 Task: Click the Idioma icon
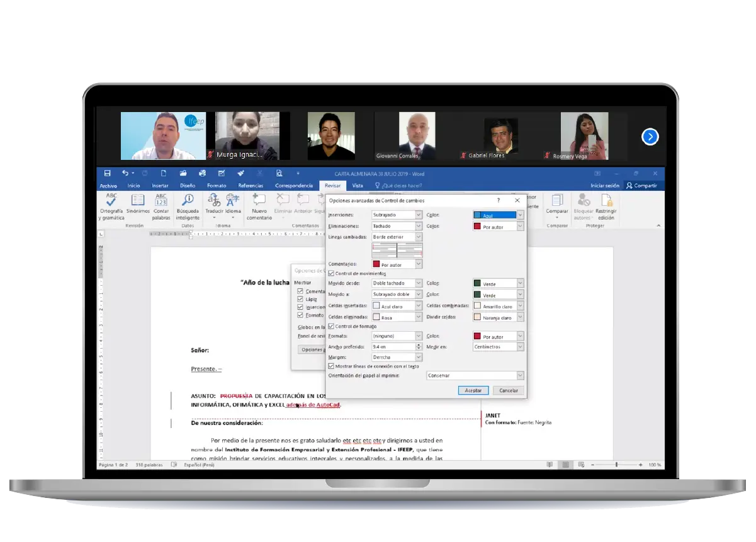234,200
